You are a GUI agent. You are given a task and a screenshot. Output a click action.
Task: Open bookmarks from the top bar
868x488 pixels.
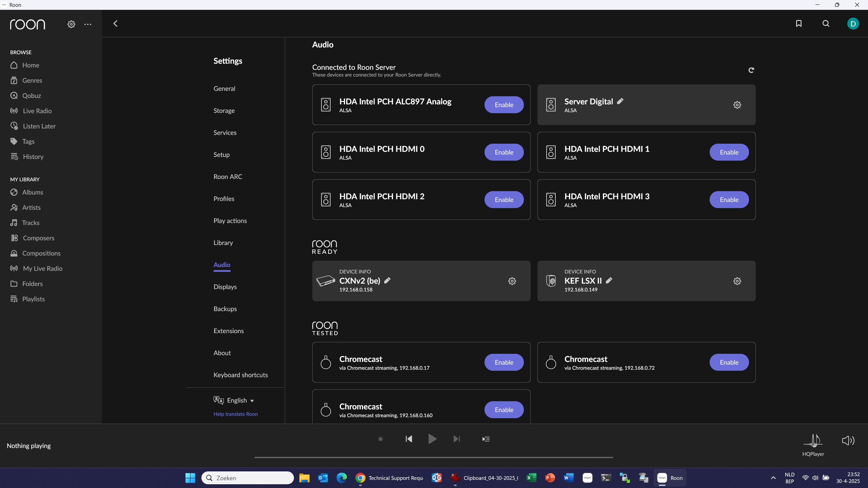(x=799, y=23)
